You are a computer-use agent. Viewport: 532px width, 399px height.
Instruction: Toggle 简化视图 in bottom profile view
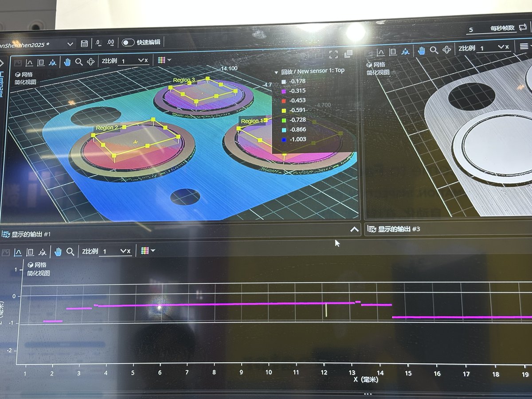(x=38, y=273)
